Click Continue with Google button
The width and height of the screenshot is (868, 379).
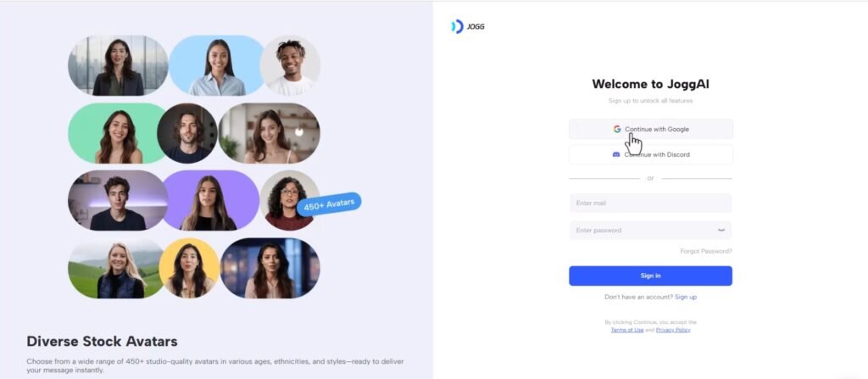(x=650, y=129)
